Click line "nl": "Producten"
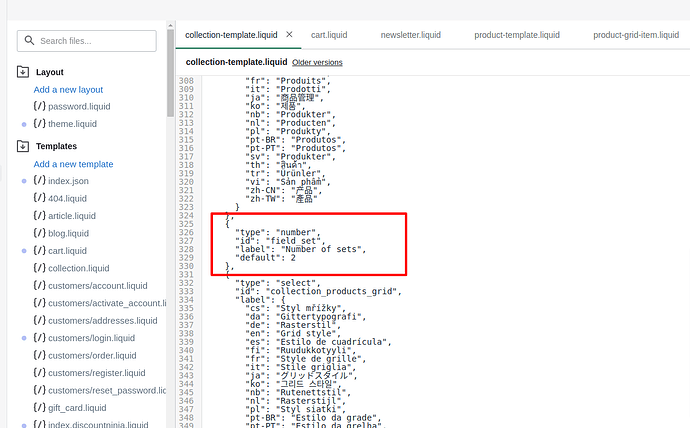This screenshot has height=428, width=690. [290, 123]
